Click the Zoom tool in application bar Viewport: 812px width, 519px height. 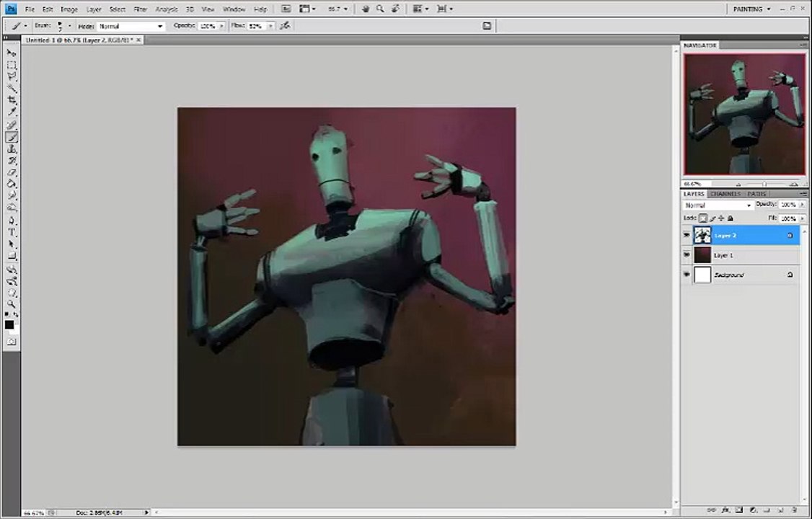[x=380, y=9]
